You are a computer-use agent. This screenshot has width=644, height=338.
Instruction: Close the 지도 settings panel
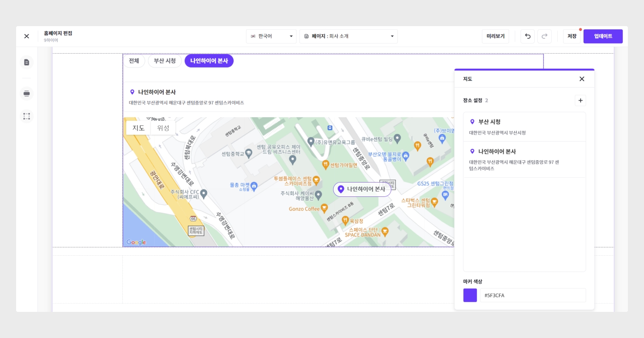tap(582, 79)
